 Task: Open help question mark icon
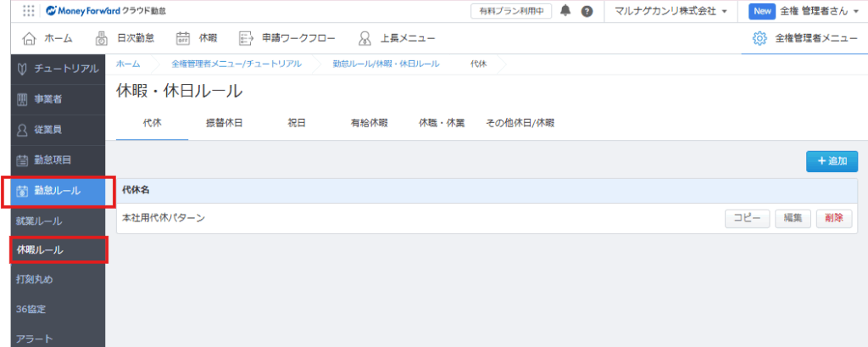pos(586,11)
